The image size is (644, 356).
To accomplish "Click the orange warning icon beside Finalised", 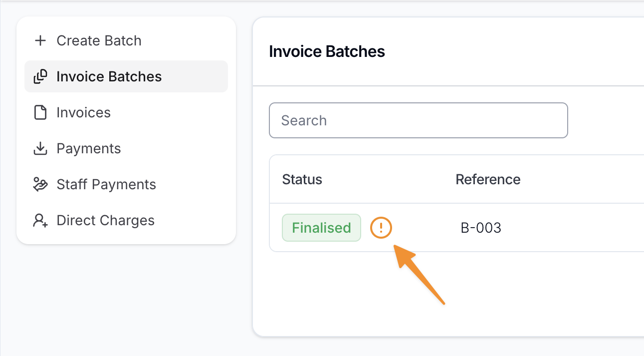I will point(381,228).
